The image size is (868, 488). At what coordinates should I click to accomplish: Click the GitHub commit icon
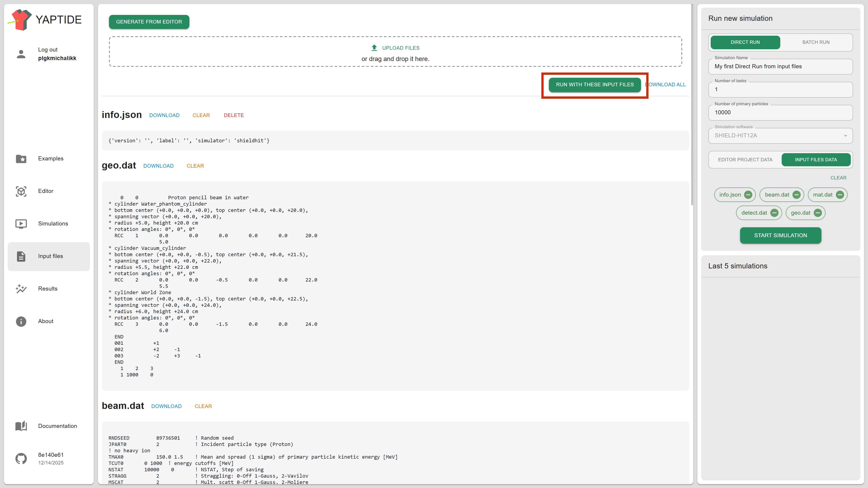21,458
